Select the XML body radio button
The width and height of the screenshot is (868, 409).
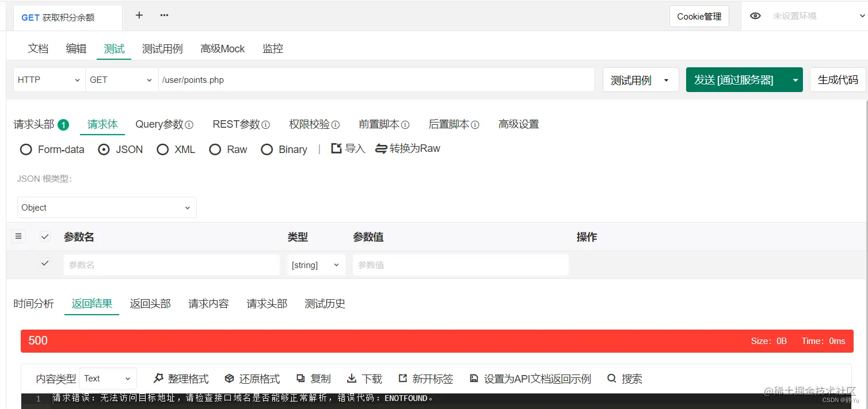point(163,149)
